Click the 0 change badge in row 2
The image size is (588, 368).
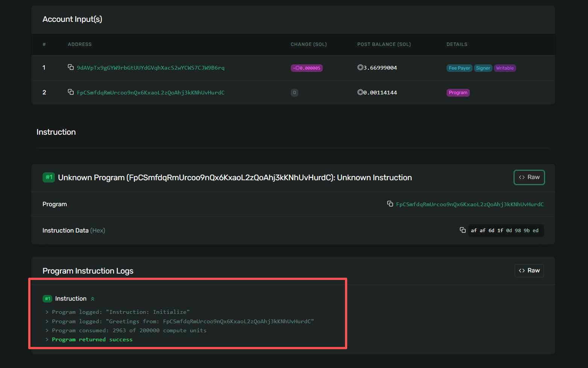295,93
